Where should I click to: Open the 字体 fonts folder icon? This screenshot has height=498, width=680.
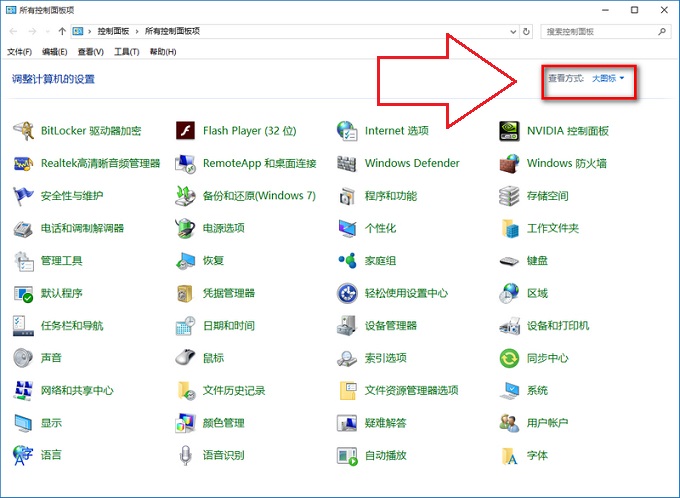coord(509,455)
